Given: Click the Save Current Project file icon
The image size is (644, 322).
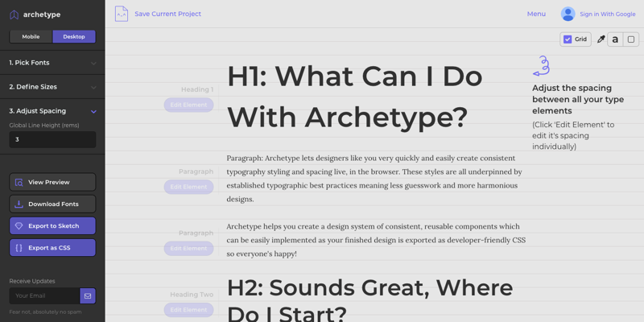Looking at the screenshot, I should [122, 14].
